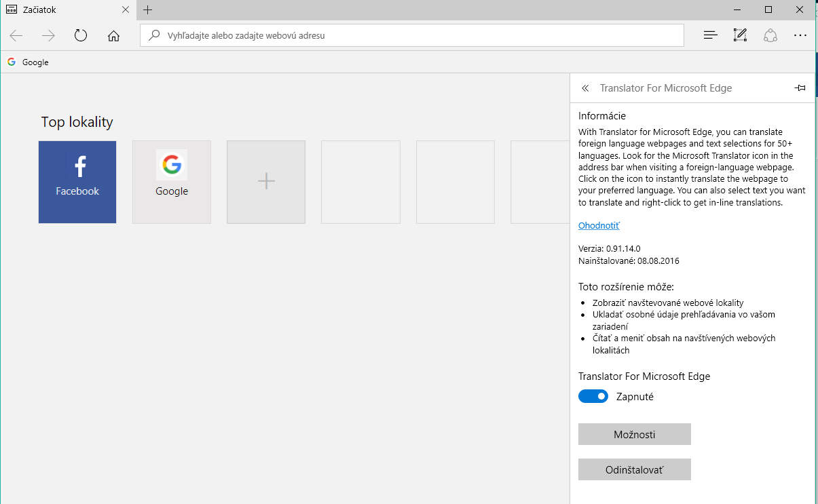818x504 pixels.
Task: Open the Share icon in toolbar
Action: tap(770, 35)
